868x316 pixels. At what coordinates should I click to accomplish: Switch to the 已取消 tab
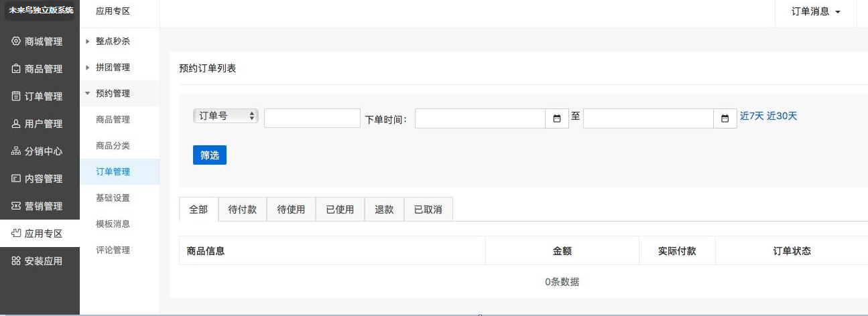tap(428, 210)
